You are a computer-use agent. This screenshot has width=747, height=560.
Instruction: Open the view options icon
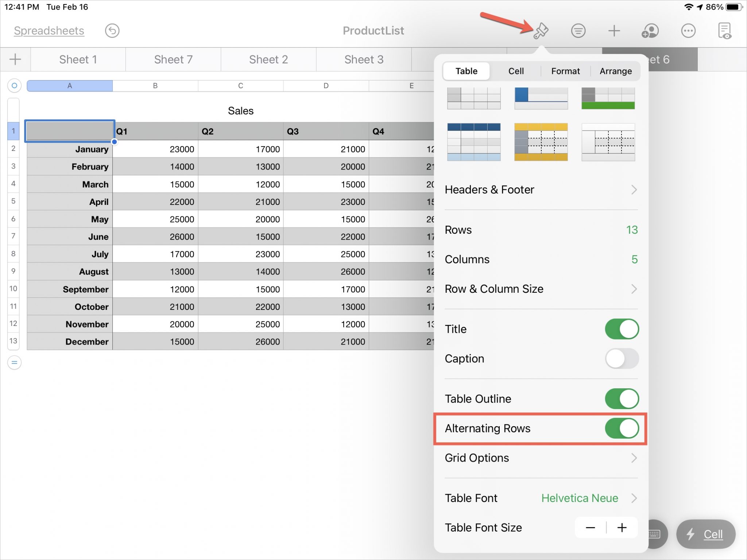pos(578,31)
